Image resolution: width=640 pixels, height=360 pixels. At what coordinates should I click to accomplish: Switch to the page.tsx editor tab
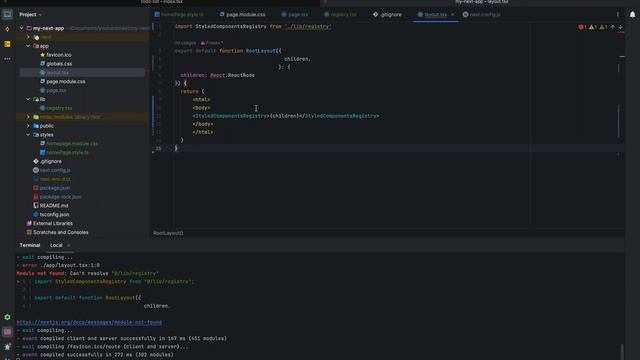coord(295,15)
